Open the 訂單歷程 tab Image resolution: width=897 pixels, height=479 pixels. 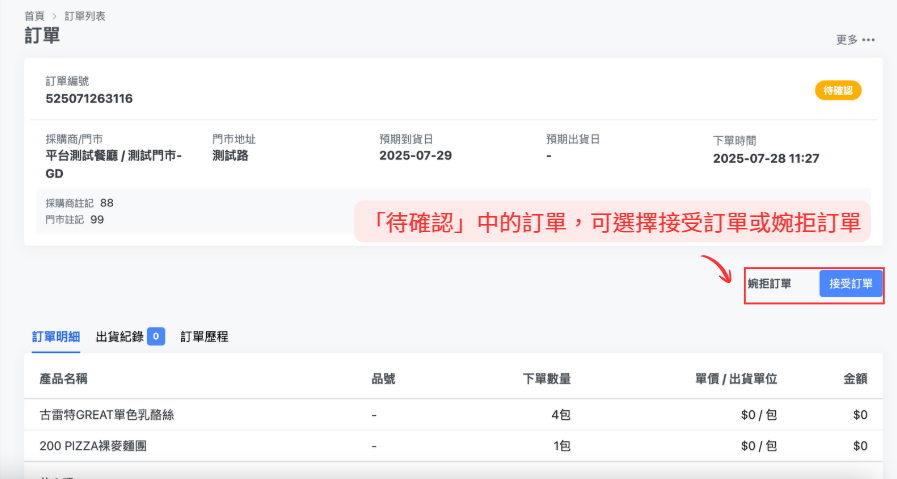[204, 337]
